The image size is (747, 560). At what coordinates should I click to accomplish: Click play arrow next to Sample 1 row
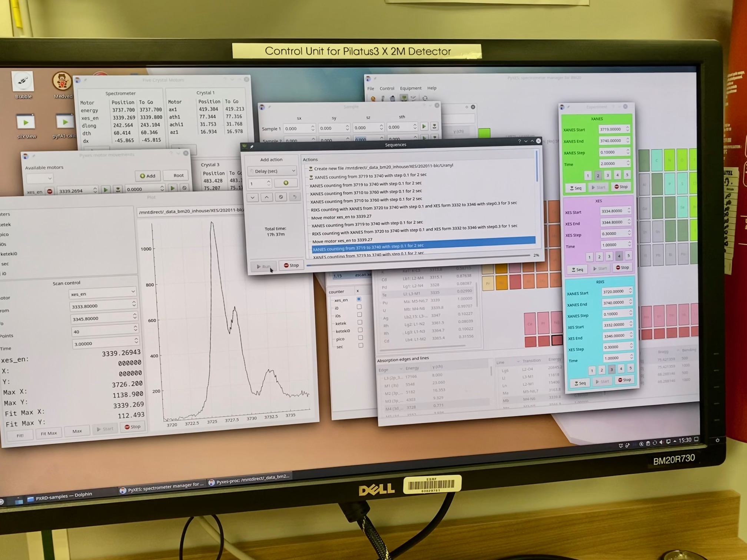tap(424, 127)
